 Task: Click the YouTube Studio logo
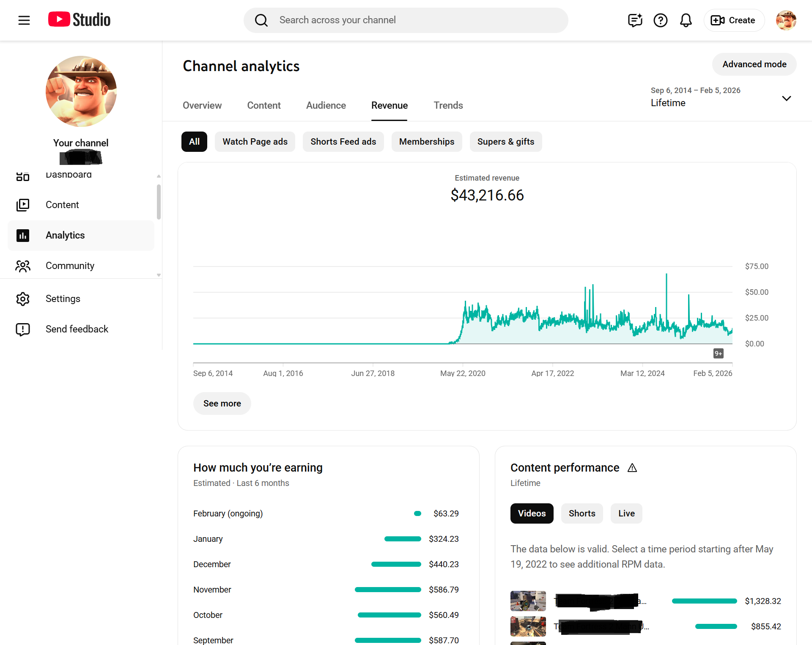[79, 20]
